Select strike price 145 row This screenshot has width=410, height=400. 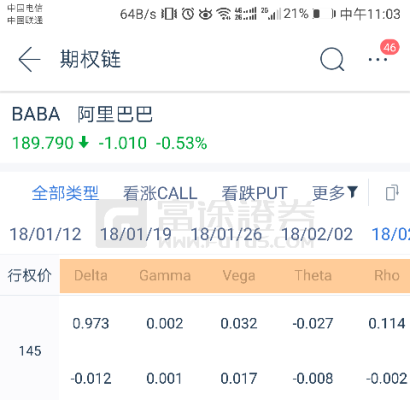tap(30, 351)
